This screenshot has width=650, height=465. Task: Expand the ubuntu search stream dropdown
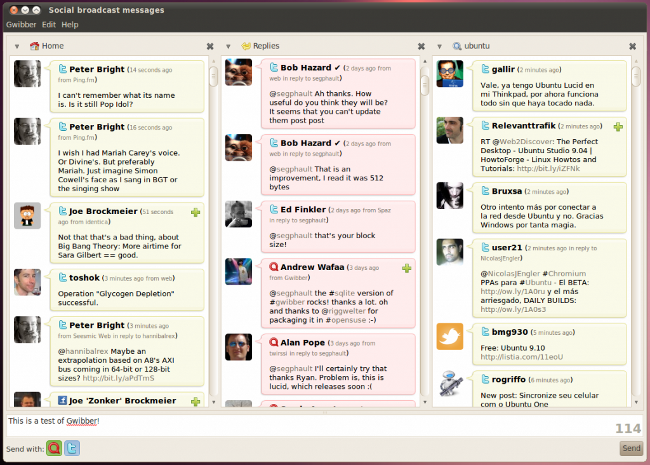pos(441,46)
